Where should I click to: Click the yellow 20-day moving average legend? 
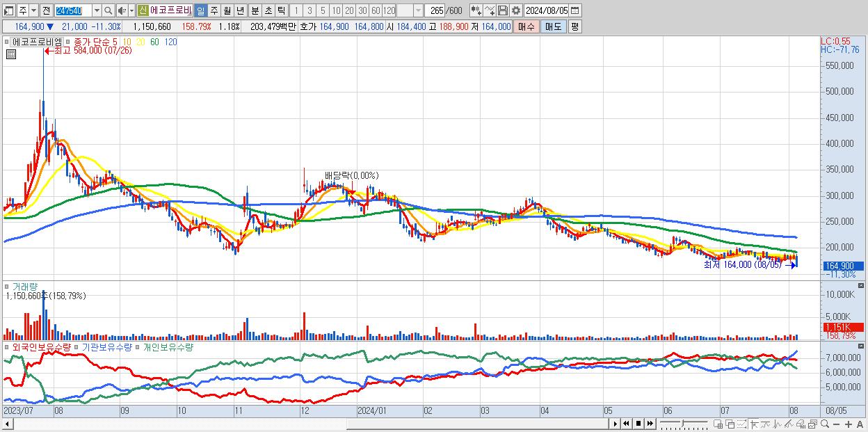coord(141,42)
